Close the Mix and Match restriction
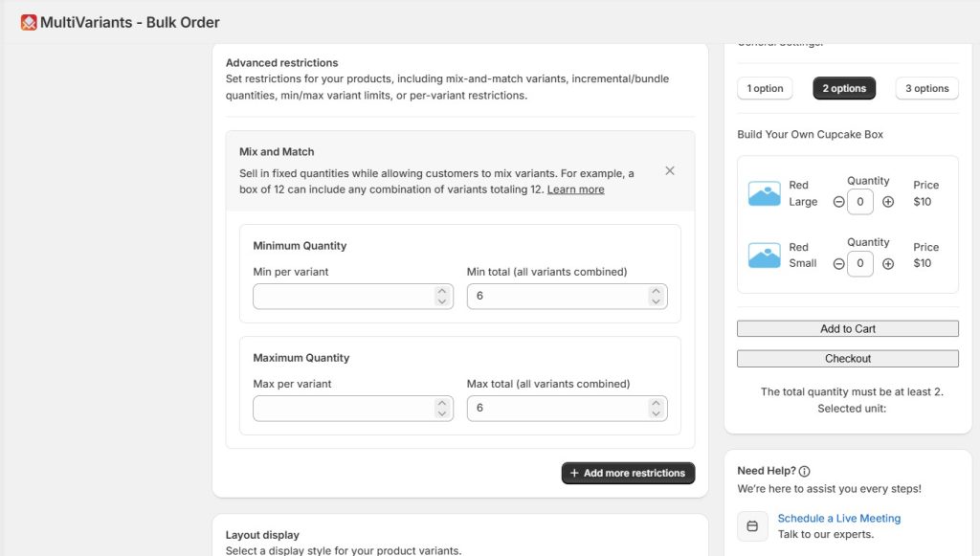This screenshot has height=556, width=980. click(670, 170)
